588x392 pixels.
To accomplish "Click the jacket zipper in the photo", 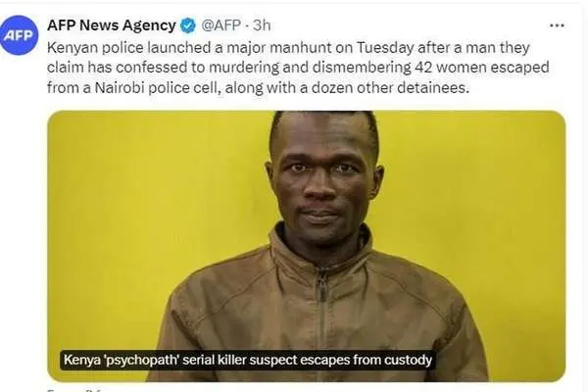I will pos(321,312).
